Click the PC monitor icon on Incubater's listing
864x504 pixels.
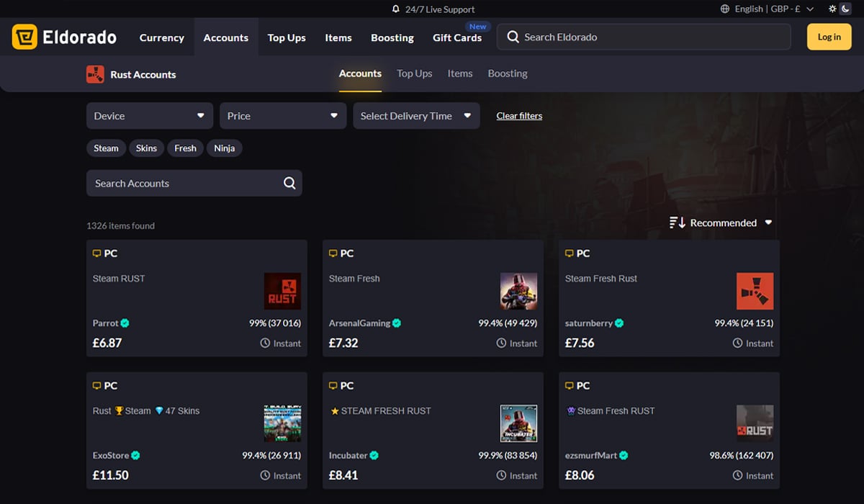pyautogui.click(x=333, y=385)
